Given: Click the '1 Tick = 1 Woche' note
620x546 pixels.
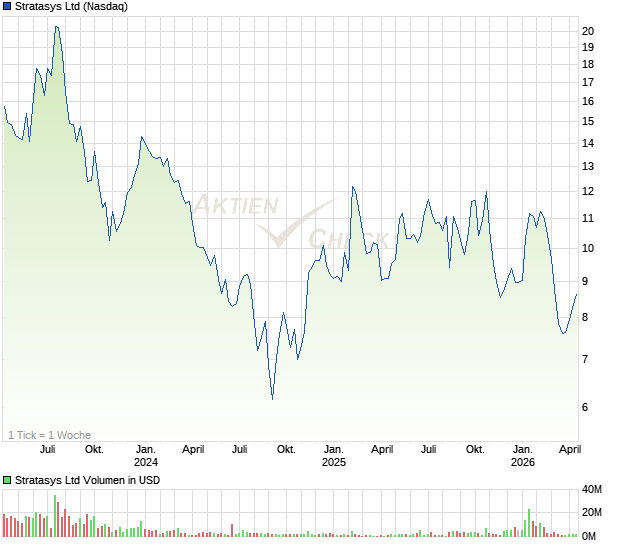Looking at the screenshot, I should (49, 435).
